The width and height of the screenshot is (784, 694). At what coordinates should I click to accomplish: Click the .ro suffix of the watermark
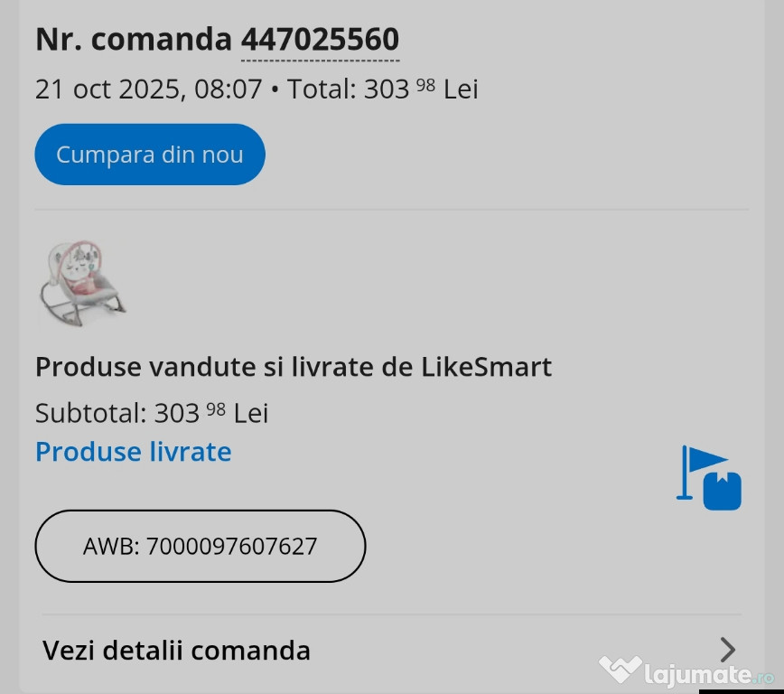point(763,677)
